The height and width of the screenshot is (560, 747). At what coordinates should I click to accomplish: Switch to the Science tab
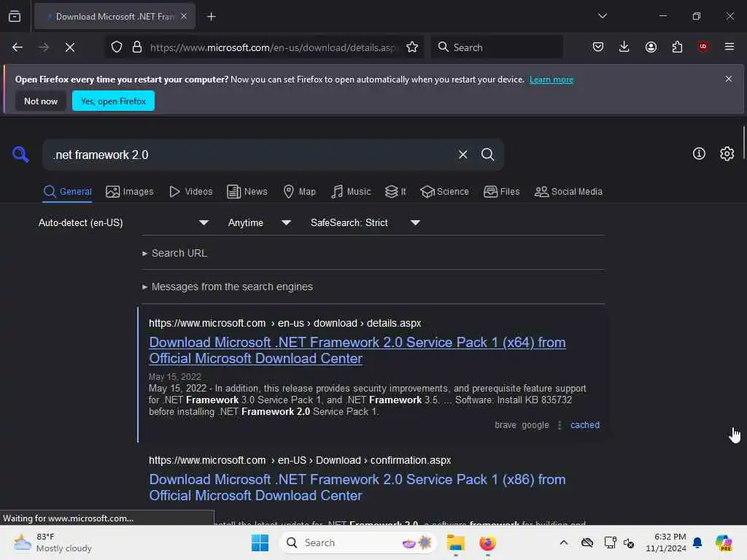point(444,192)
